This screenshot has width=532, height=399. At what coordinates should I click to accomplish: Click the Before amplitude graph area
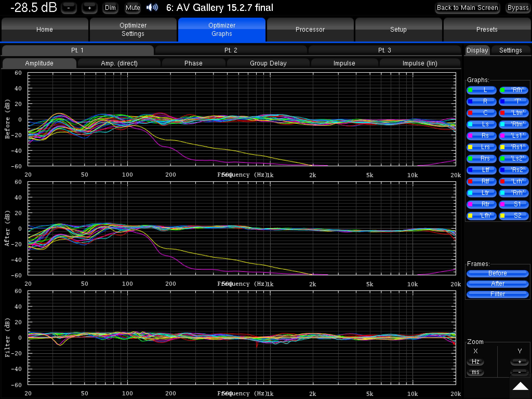242,119
